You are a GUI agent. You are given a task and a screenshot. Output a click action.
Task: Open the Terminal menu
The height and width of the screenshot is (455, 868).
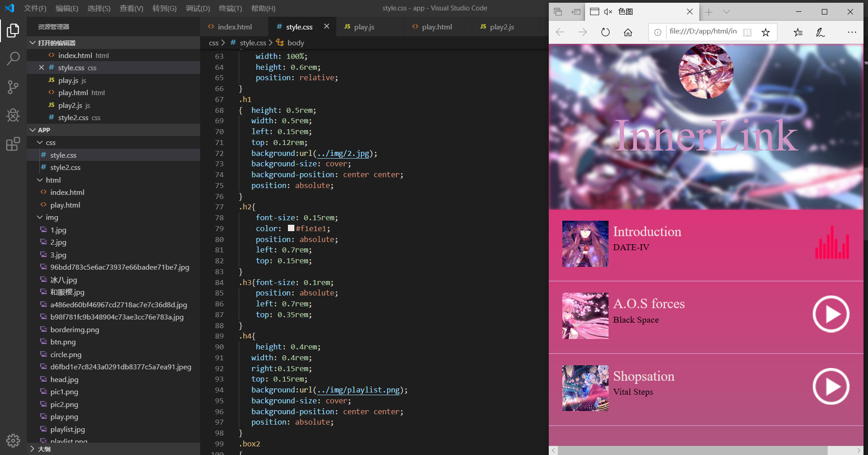point(230,8)
